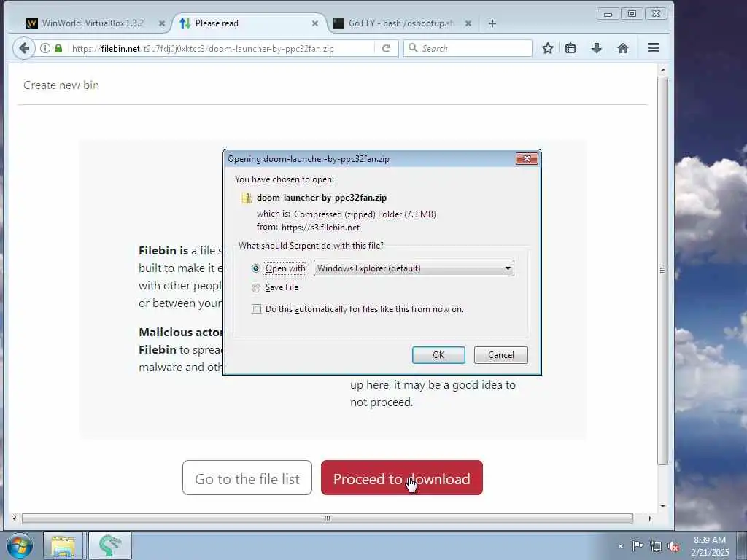Click the taskbar clock showing 8:39 AM
The height and width of the screenshot is (560, 747).
pyautogui.click(x=710, y=546)
